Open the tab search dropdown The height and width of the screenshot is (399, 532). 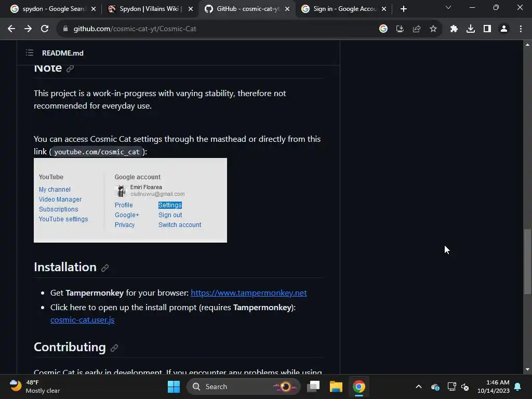[x=448, y=7]
